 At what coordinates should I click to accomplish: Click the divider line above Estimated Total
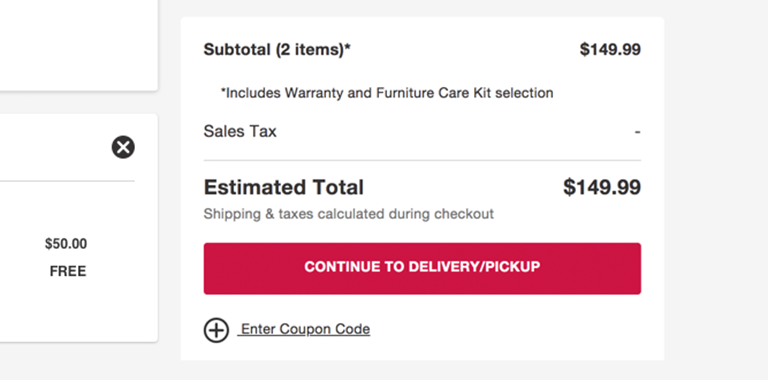pos(422,160)
